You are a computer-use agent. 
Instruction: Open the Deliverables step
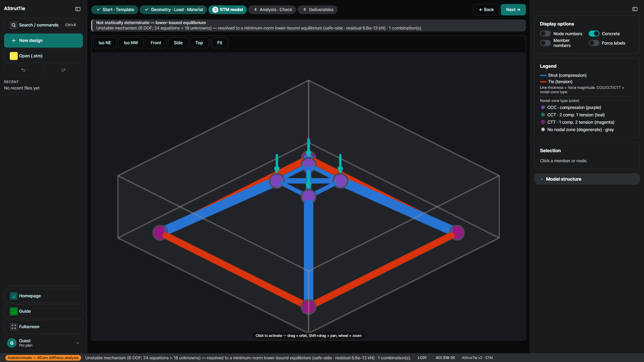pos(318,10)
